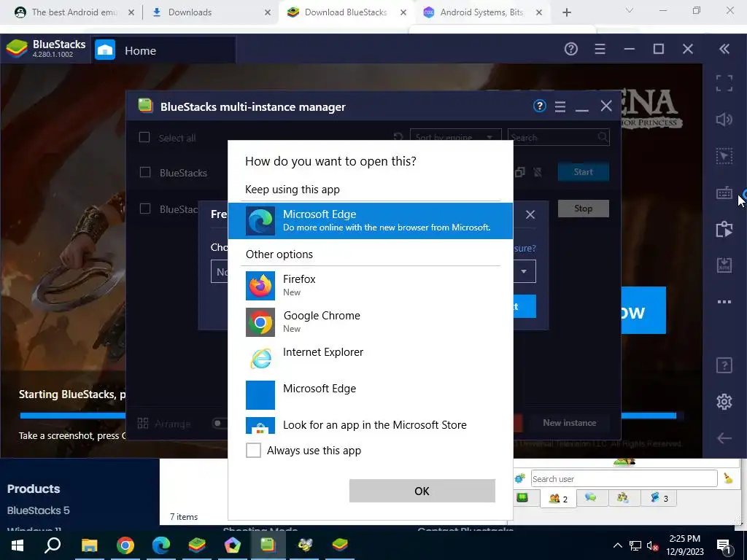Tick the Always use this app checkbox
The height and width of the screenshot is (560, 747).
tap(253, 450)
